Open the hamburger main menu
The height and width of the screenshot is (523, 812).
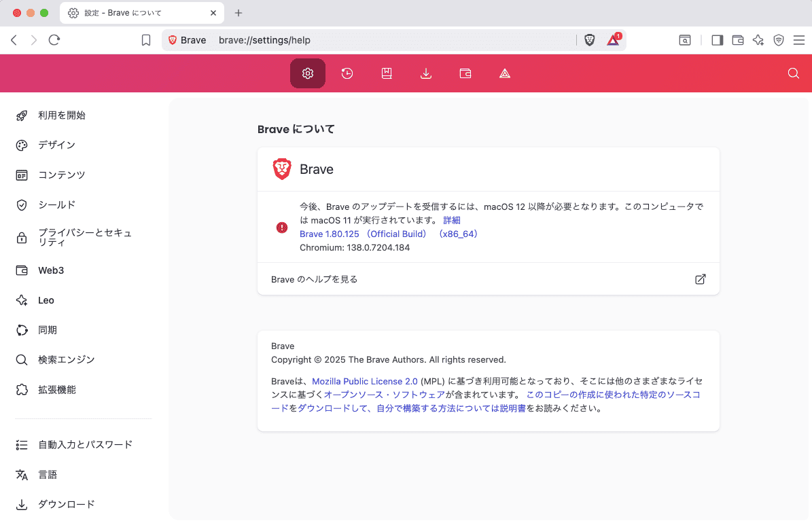pyautogui.click(x=799, y=40)
